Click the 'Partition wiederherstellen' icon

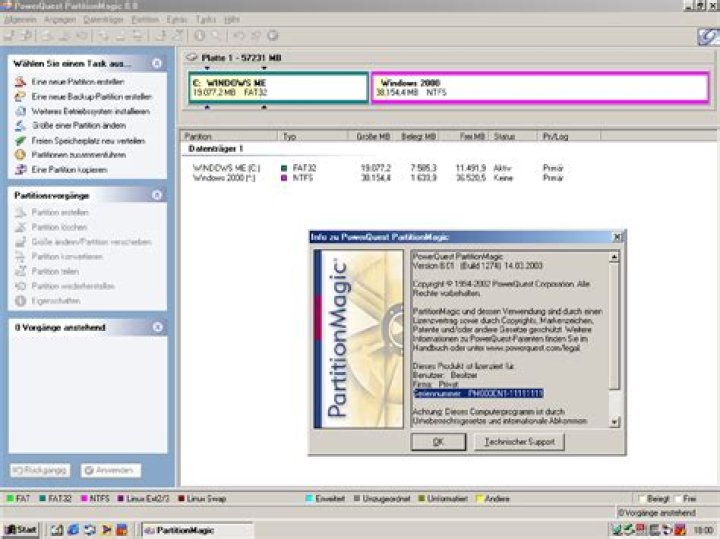tap(20, 286)
